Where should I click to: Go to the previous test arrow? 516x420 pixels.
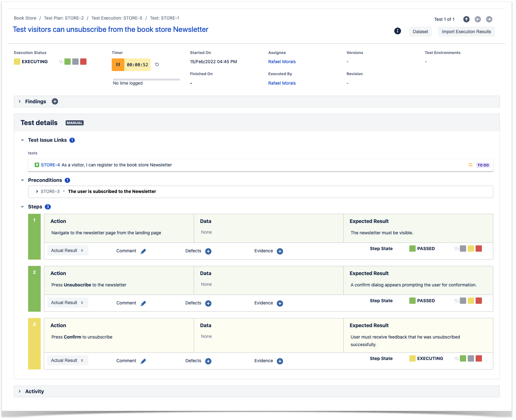click(x=478, y=19)
